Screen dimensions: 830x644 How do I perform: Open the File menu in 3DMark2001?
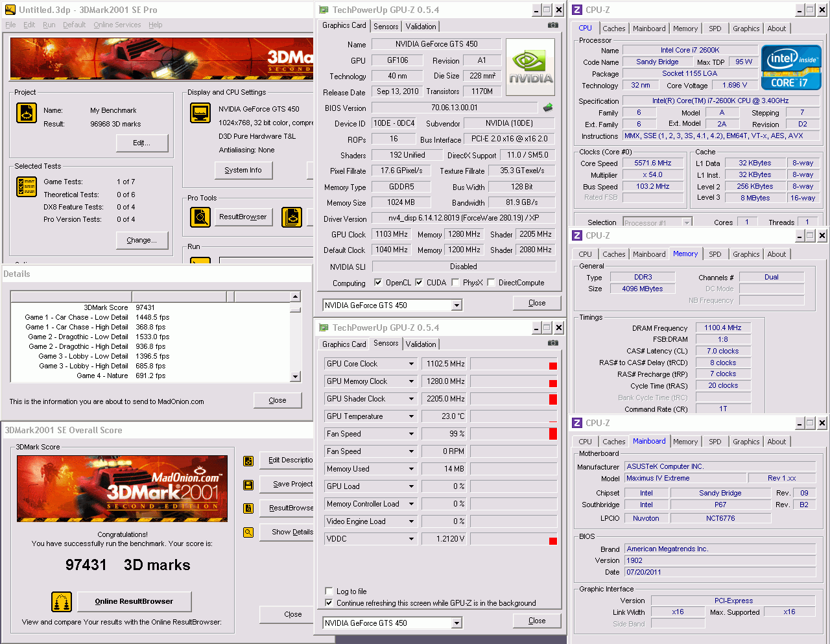(x=10, y=25)
